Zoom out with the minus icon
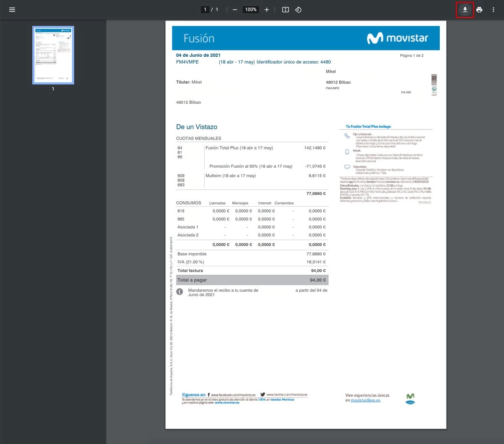 pyautogui.click(x=235, y=10)
